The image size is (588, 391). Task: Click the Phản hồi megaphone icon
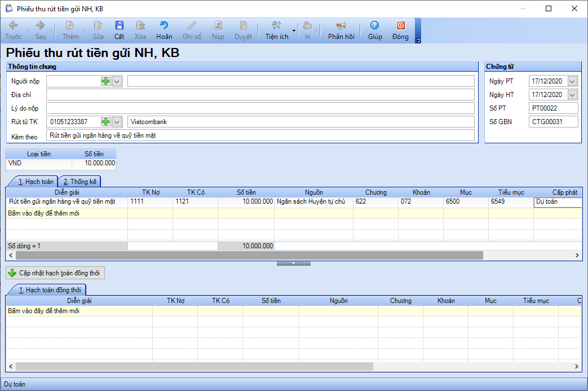[x=341, y=25]
